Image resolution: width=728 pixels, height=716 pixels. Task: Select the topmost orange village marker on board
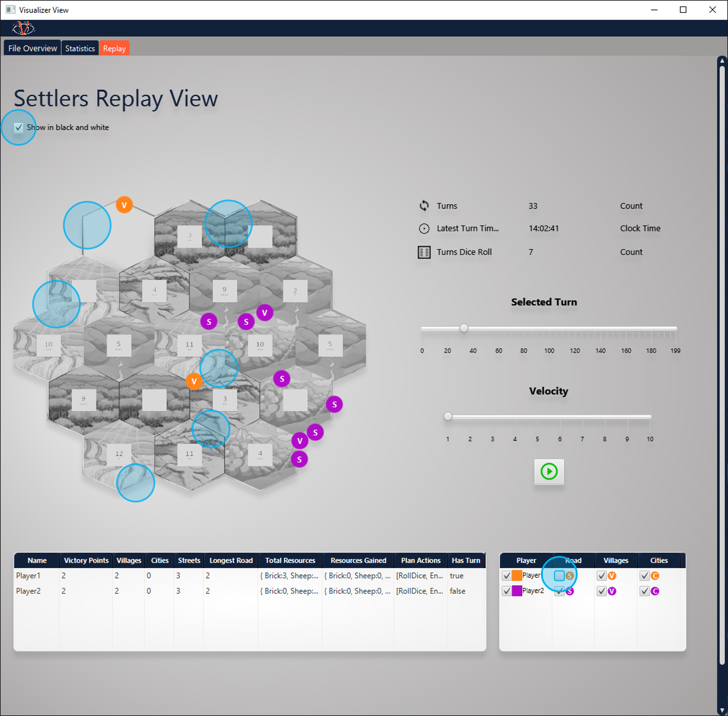click(124, 205)
